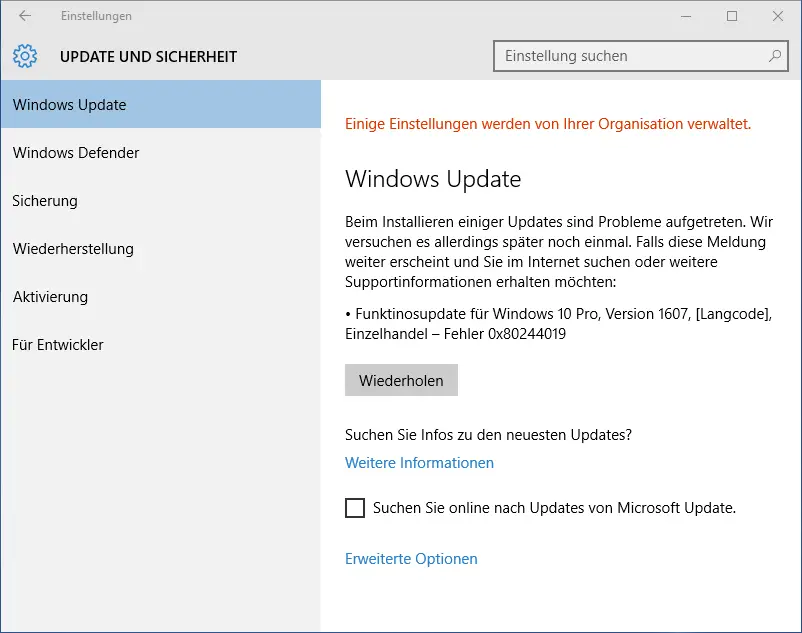
Task: Click the error code 0x80244019 text
Action: coord(527,334)
